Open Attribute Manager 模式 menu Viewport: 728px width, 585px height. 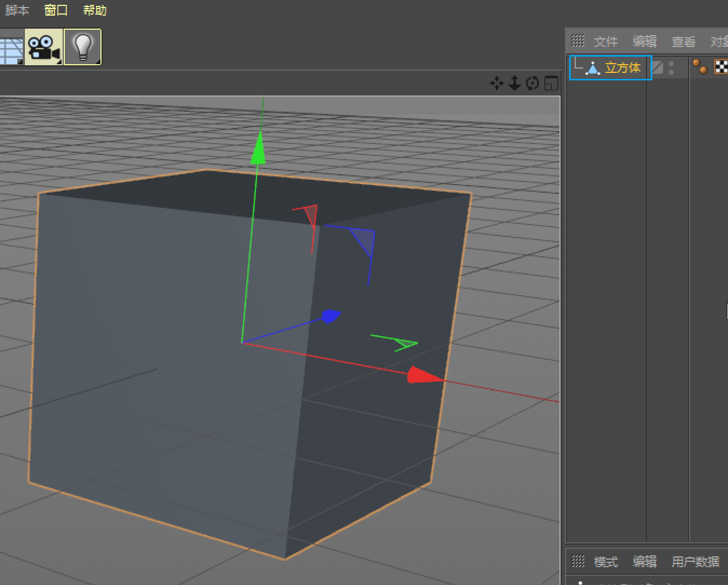coord(605,562)
